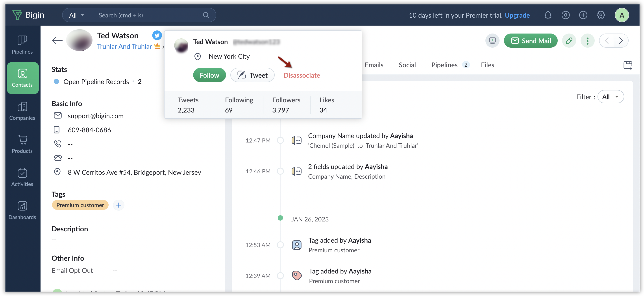Switch to the Social tab
644x296 pixels.
coord(407,65)
